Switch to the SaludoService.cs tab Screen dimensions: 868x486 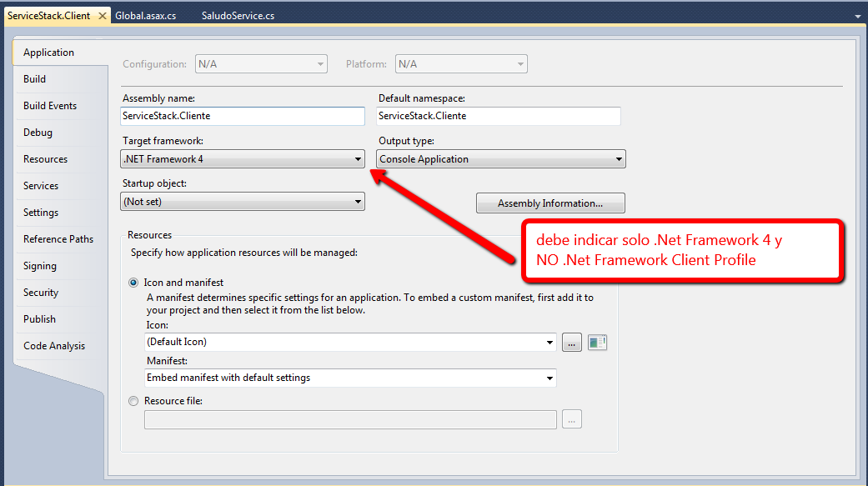238,14
